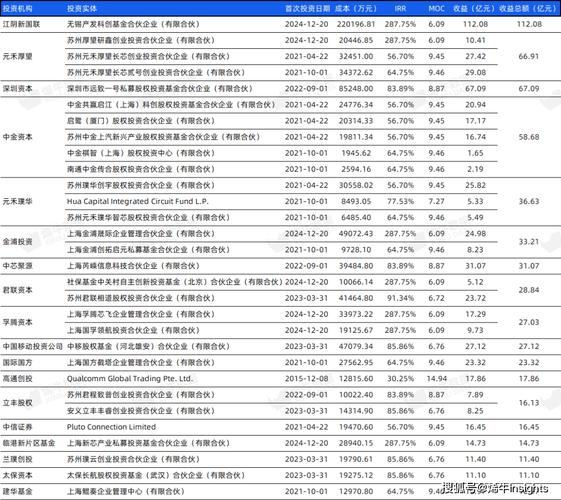Click the total return value 36.63
This screenshot has width=561, height=500.
click(x=529, y=201)
